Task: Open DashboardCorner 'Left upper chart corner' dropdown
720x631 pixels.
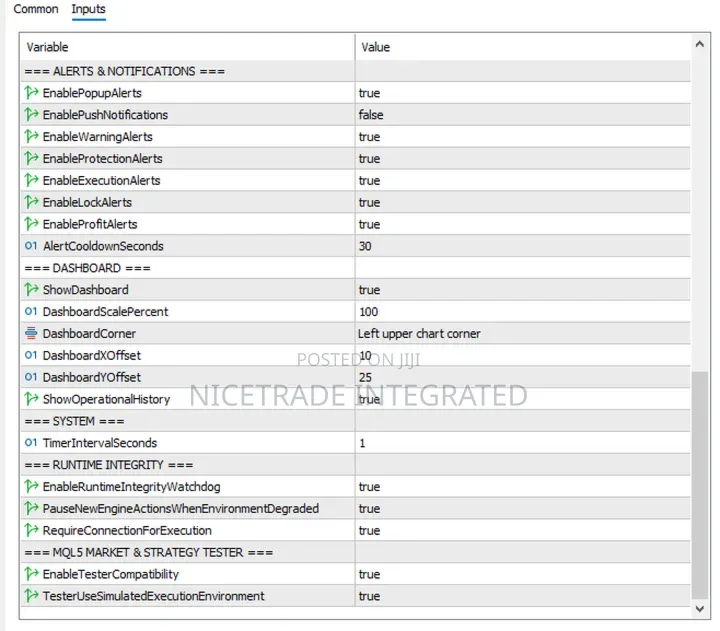Action: [x=523, y=333]
